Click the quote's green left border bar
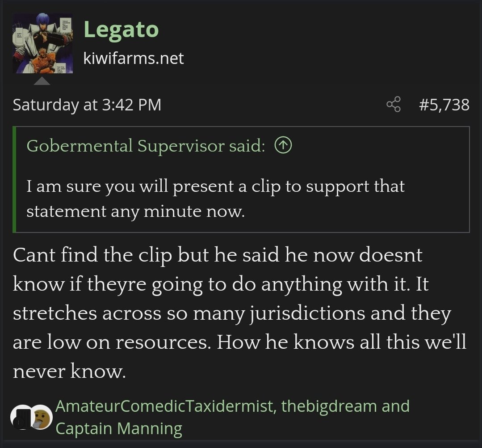482x448 pixels. pos(14,179)
